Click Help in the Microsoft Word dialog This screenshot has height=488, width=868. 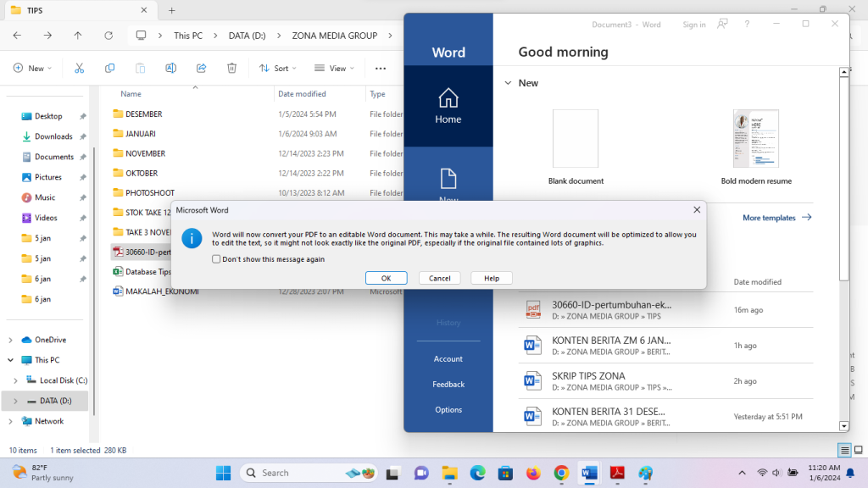[492, 278]
